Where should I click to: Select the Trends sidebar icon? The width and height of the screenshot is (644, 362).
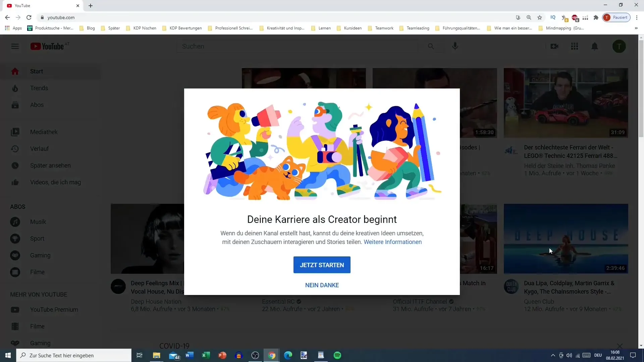(x=15, y=87)
